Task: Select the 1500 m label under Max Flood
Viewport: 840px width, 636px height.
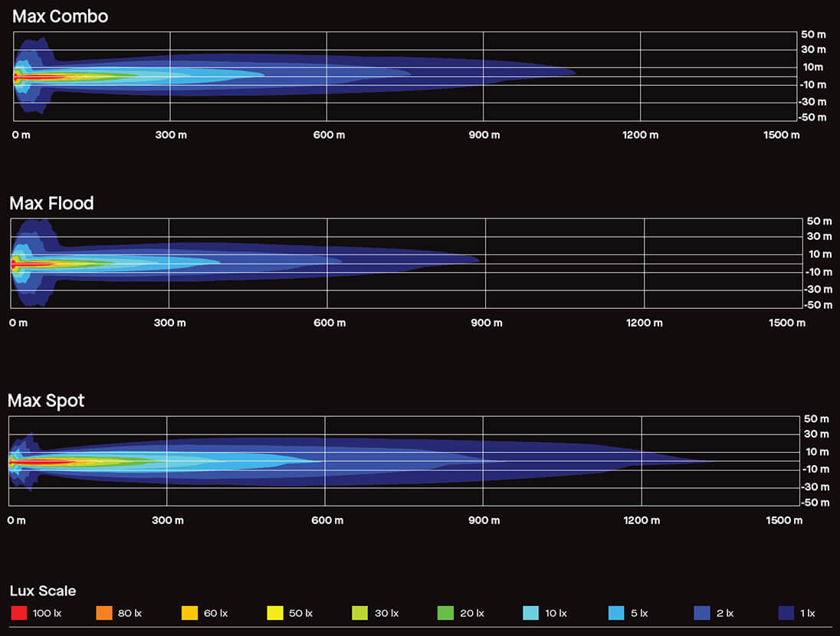Action: pyautogui.click(x=787, y=323)
